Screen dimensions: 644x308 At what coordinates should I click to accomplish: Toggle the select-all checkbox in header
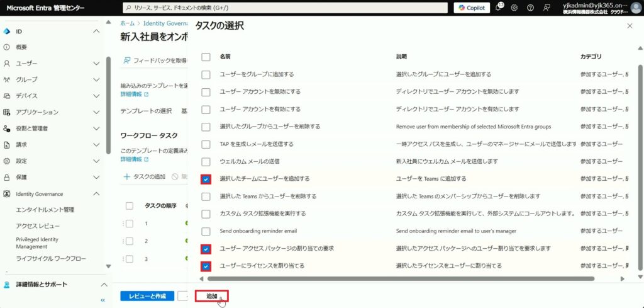[206, 57]
